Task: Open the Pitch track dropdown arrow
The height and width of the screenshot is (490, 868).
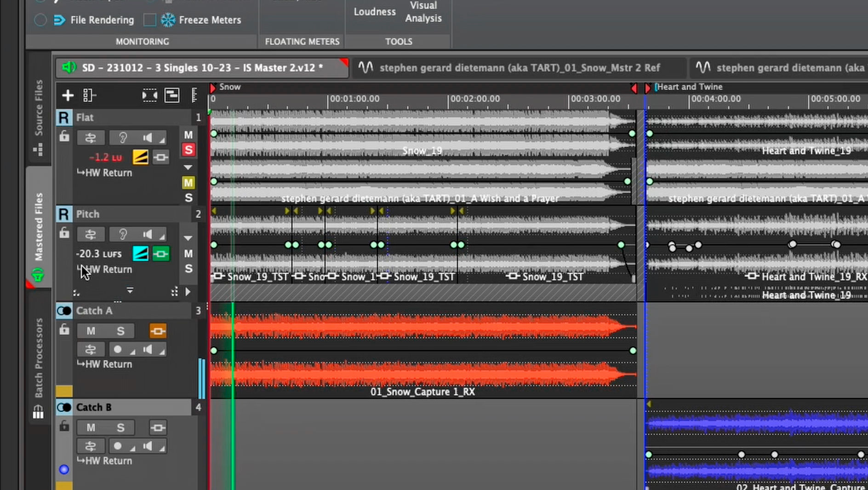Action: pos(188,238)
